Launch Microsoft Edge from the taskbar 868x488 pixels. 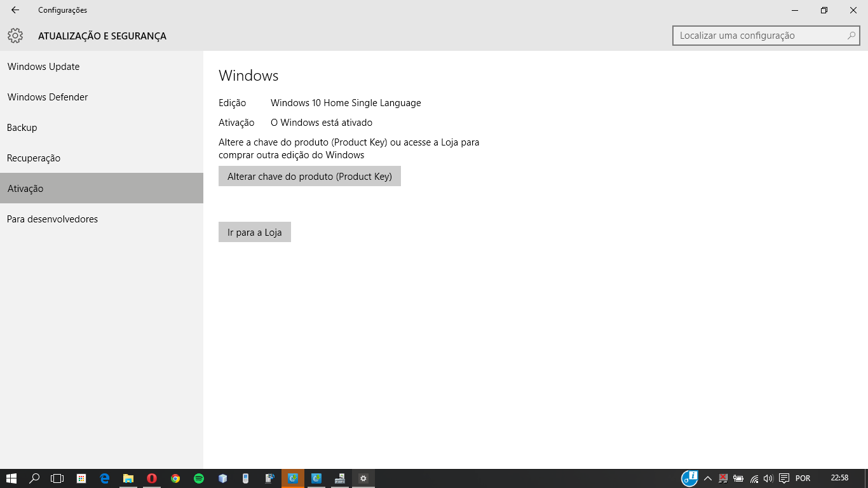(105, 478)
